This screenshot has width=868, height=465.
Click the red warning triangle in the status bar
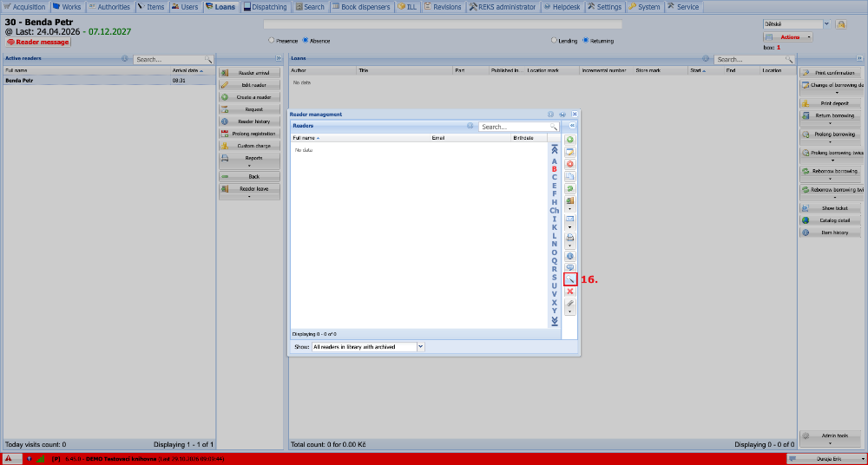click(9, 459)
